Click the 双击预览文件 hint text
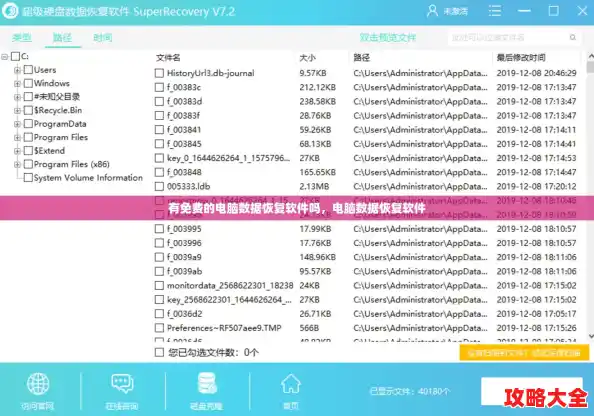The width and height of the screenshot is (594, 416). coord(388,37)
